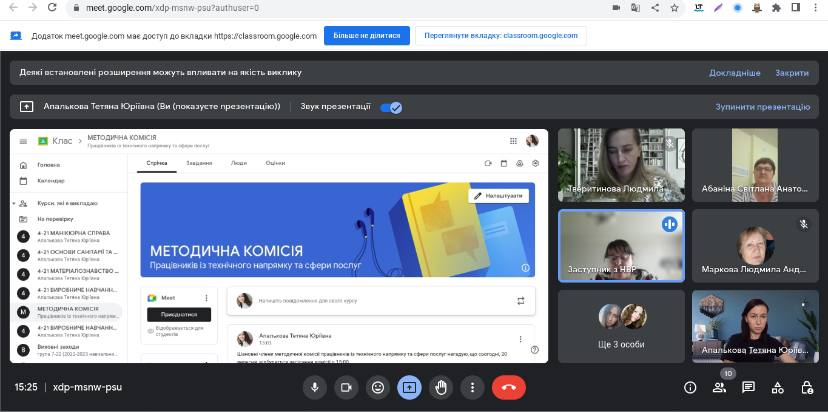The image size is (828, 412).
Task: Select Маркова Людмила video tile
Action: point(755,246)
